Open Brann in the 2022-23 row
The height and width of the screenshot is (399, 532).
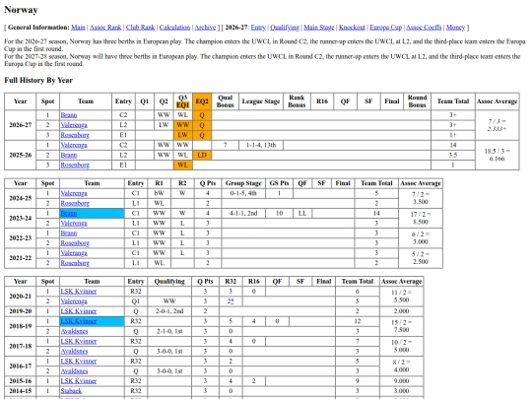69,233
